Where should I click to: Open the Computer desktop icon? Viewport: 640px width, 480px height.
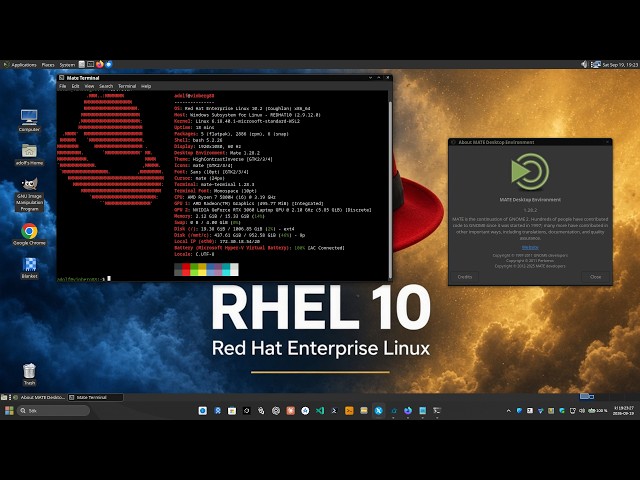click(29, 120)
